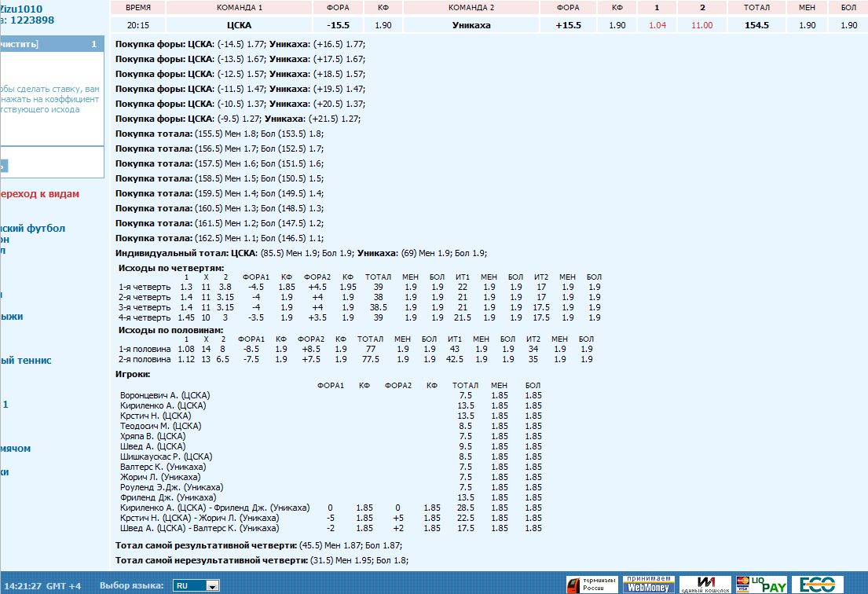Click ЦСКА handicap -15.5 odds 1.90

pos(383,25)
